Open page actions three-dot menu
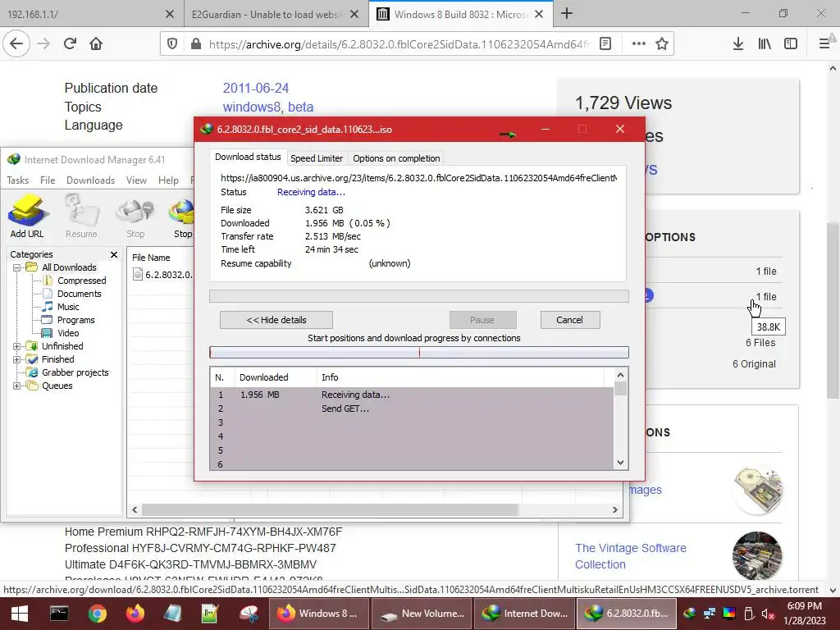The image size is (840, 630). pyautogui.click(x=638, y=44)
